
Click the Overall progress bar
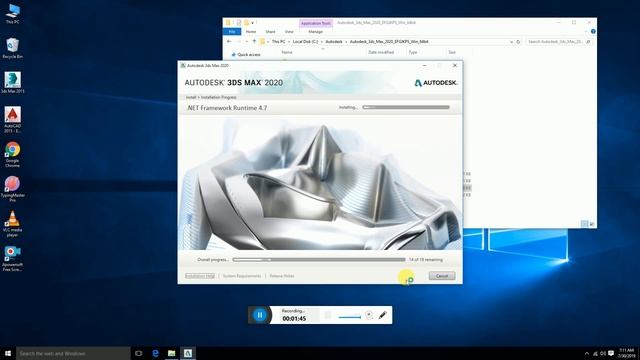pos(319,260)
